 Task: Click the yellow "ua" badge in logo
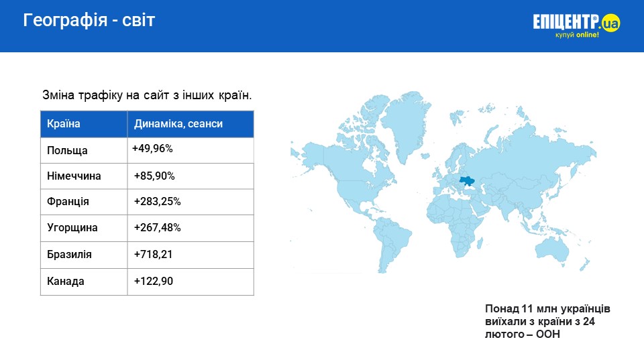point(610,23)
